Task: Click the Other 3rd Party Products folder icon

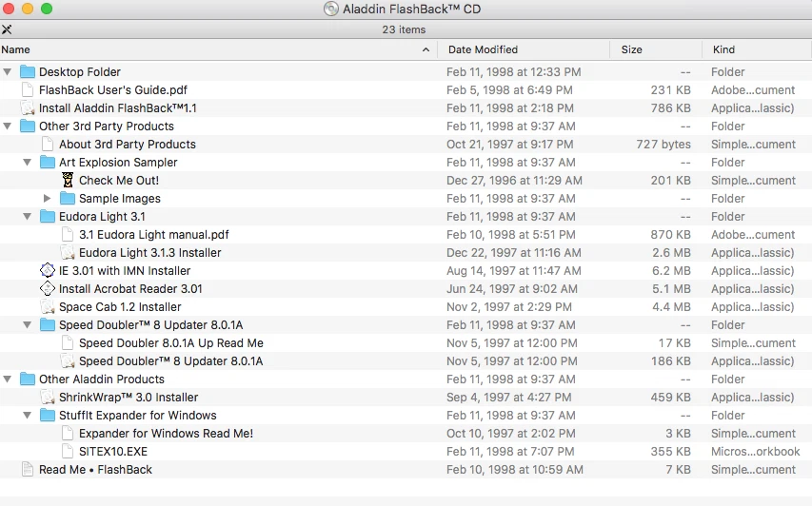Action: 28,126
